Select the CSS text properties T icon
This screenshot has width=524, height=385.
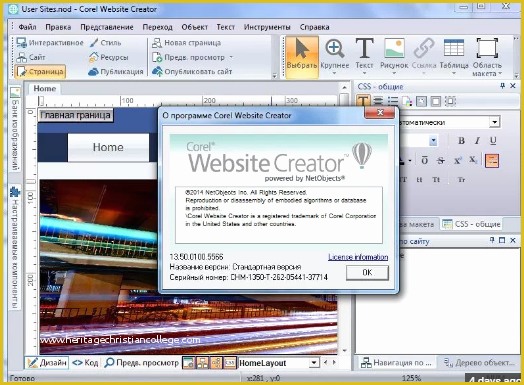(363, 101)
